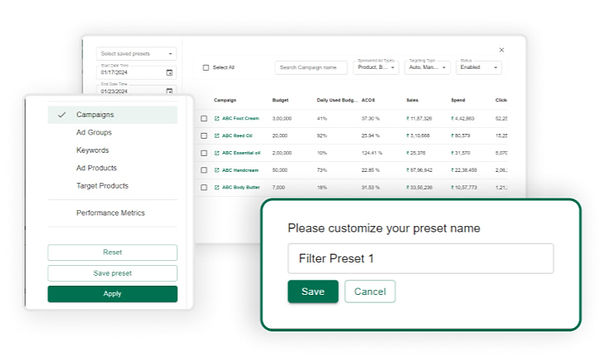Tick the Select All checkbox
The image size is (600, 363).
pos(206,68)
